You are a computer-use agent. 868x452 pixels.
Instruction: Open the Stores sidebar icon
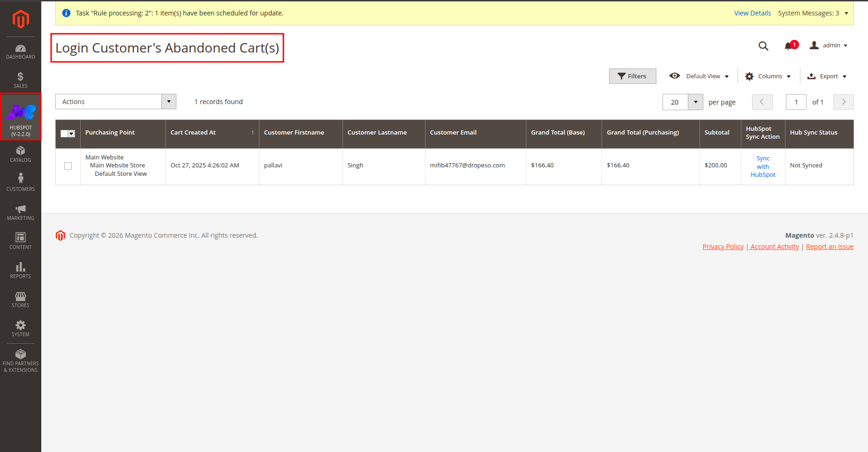[x=21, y=299]
